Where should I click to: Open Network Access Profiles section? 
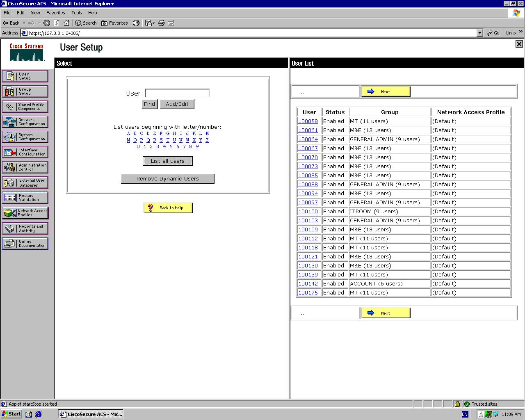pyautogui.click(x=25, y=213)
